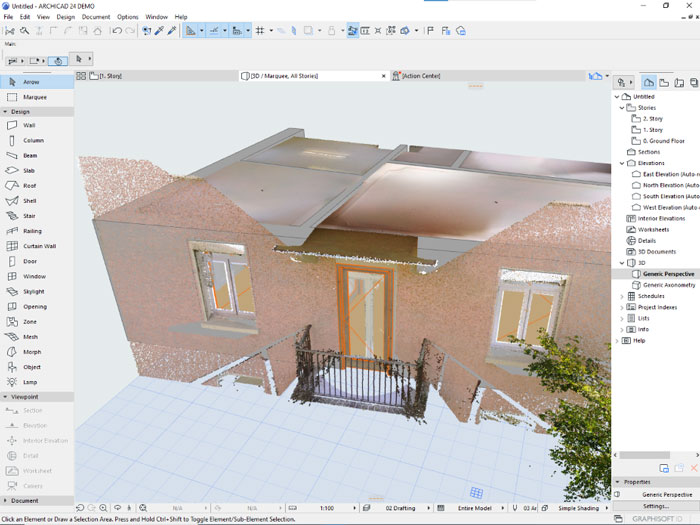This screenshot has height=525, width=700.
Task: Select the Curtain Wall tool
Action: click(x=37, y=246)
